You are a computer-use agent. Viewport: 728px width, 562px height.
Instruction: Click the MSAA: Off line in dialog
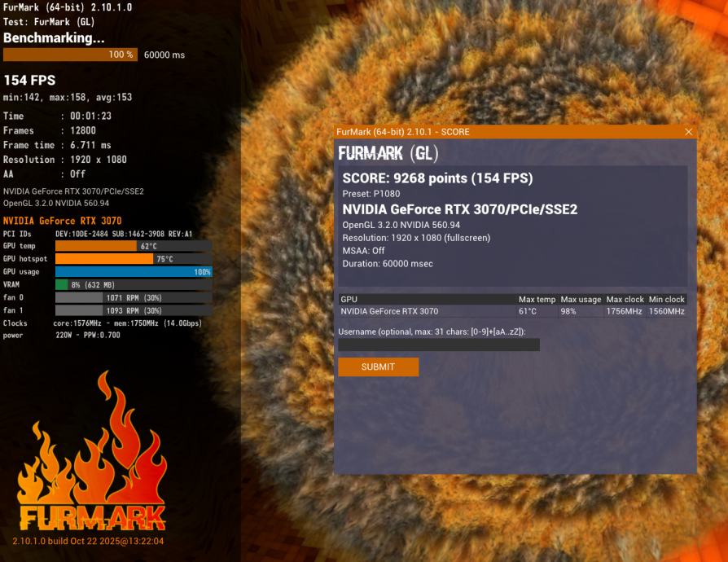pyautogui.click(x=363, y=251)
